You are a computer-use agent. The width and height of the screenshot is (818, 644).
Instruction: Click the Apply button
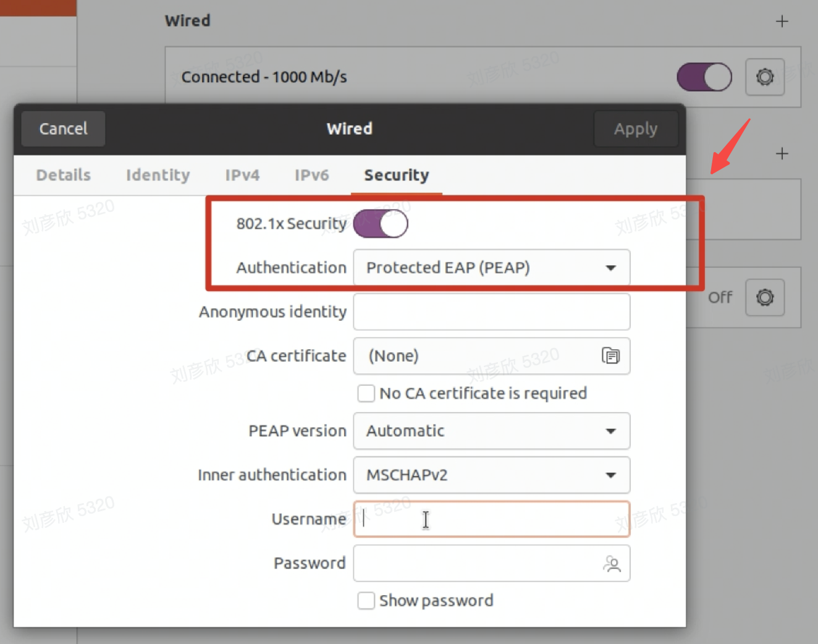point(635,129)
